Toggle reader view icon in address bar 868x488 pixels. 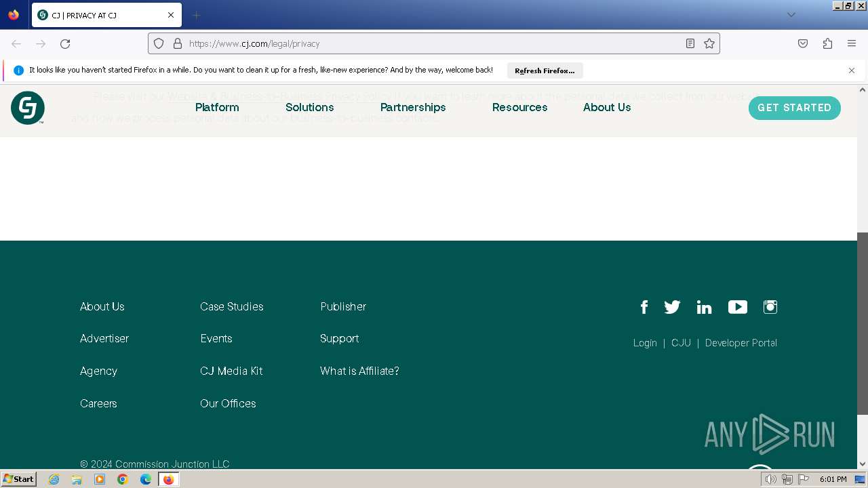point(690,43)
